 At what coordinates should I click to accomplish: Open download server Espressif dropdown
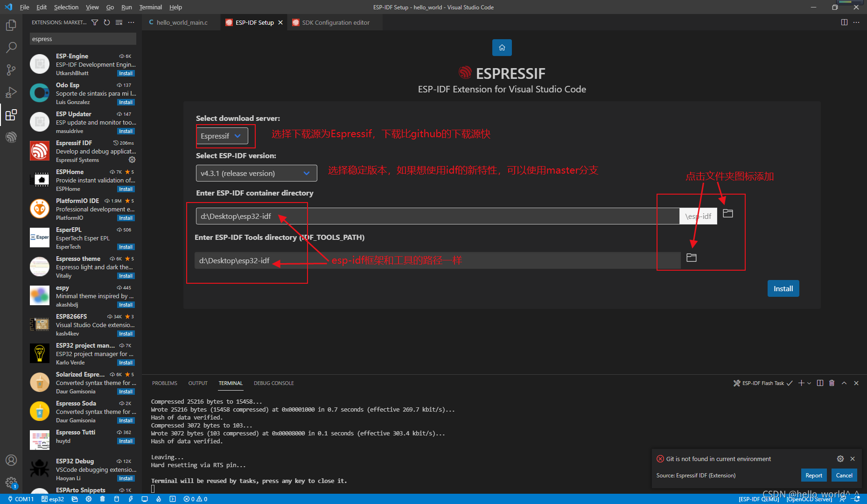222,136
